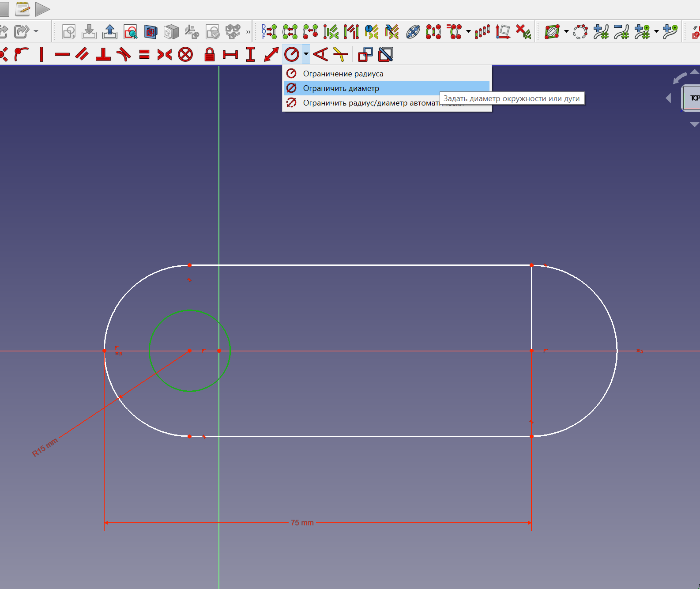Toggle show/hide internal geometry ellipse icon

point(413,32)
